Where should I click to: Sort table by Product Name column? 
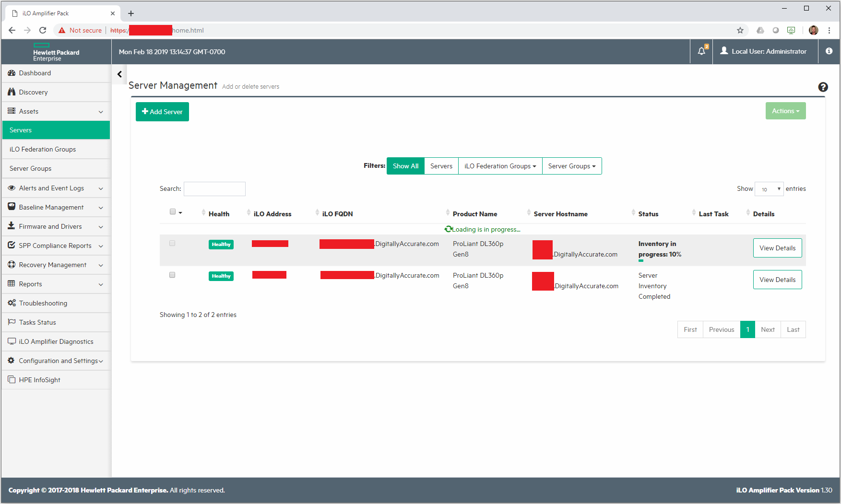pos(474,214)
